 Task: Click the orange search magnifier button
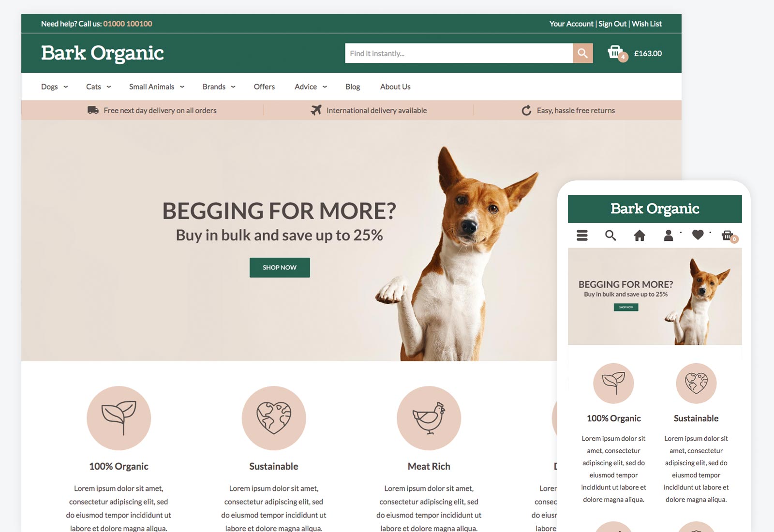click(583, 53)
